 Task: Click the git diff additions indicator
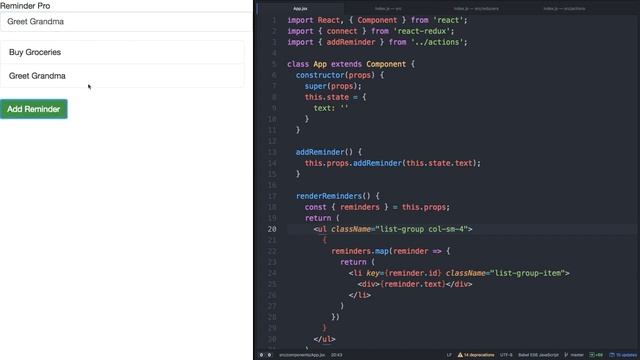(x=596, y=355)
